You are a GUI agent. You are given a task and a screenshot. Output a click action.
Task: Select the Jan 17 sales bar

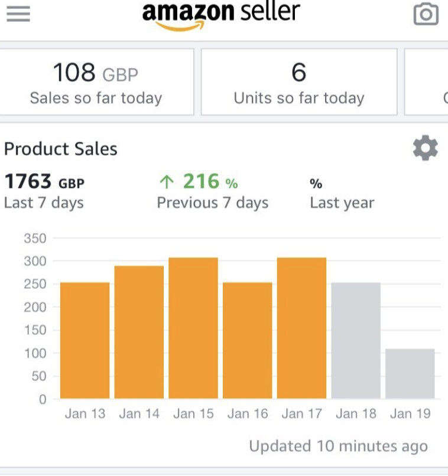point(301,328)
